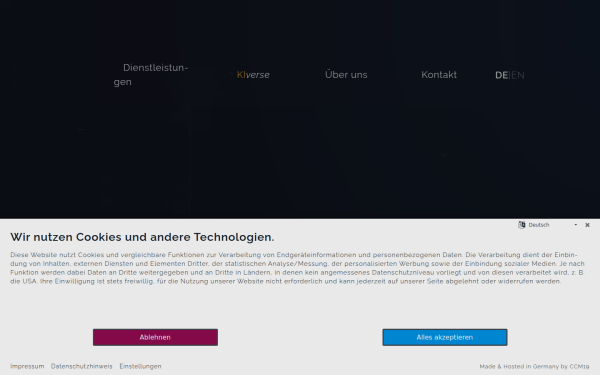Open the KIverse navigation link
This screenshot has height=375, width=600.
pos(253,75)
